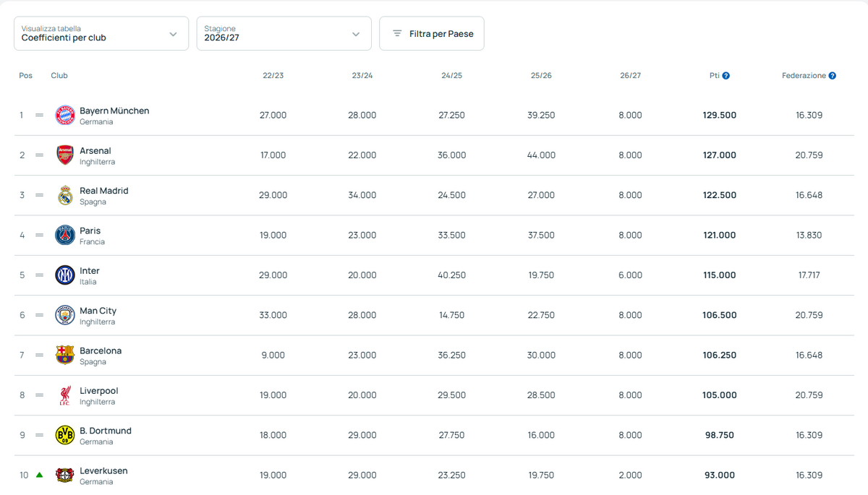Click Inter federation value 17.717
This screenshot has width=868, height=495.
[x=809, y=275]
